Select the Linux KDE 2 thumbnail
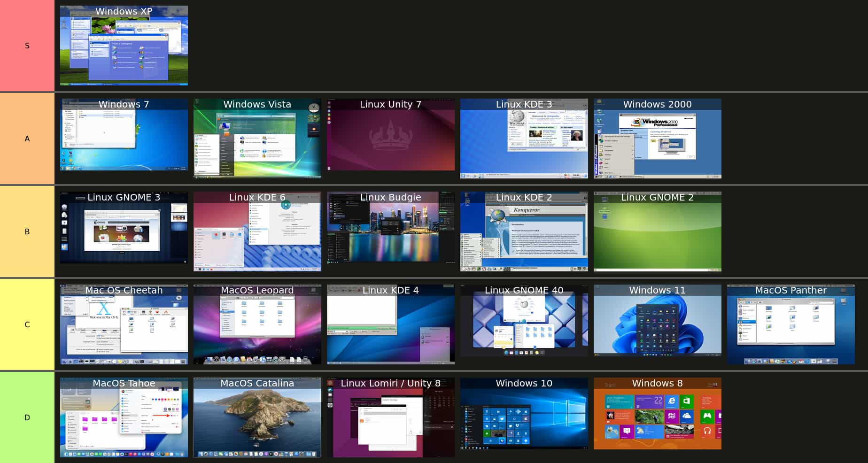 coord(524,231)
